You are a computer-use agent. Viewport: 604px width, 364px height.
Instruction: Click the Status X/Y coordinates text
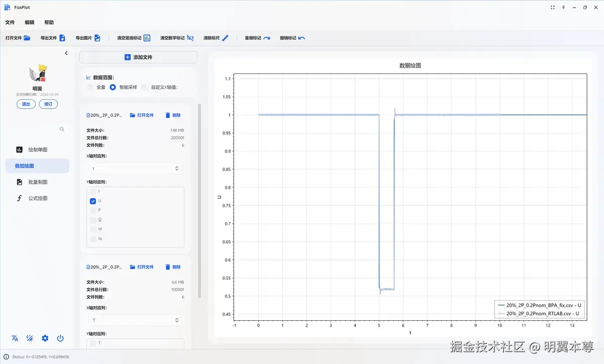(41, 357)
